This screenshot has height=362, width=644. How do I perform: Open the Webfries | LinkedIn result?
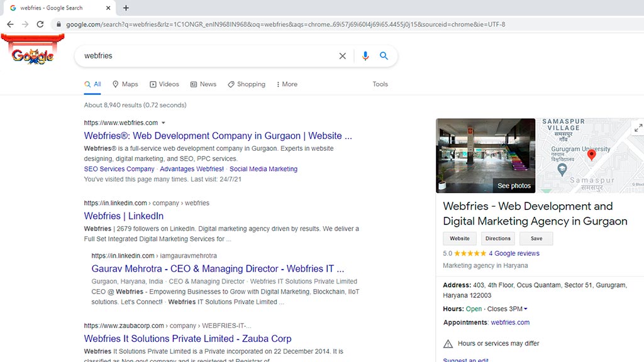pyautogui.click(x=124, y=216)
